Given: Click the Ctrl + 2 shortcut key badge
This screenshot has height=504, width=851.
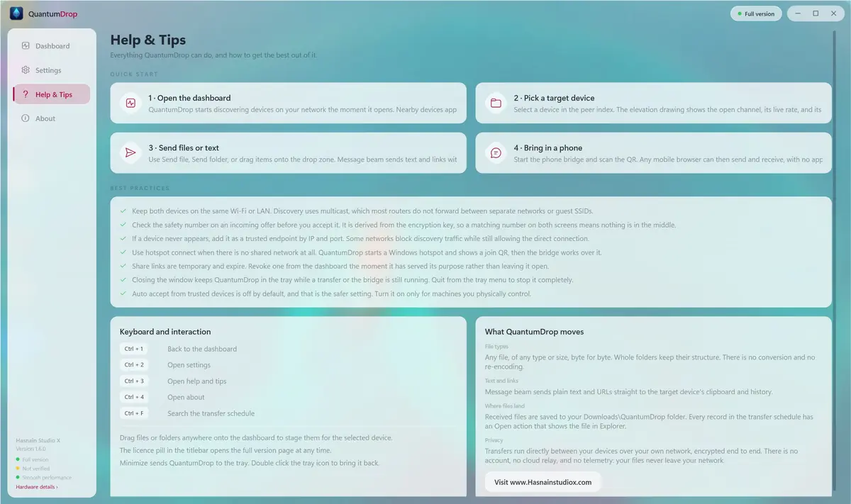Looking at the screenshot, I should 134,365.
